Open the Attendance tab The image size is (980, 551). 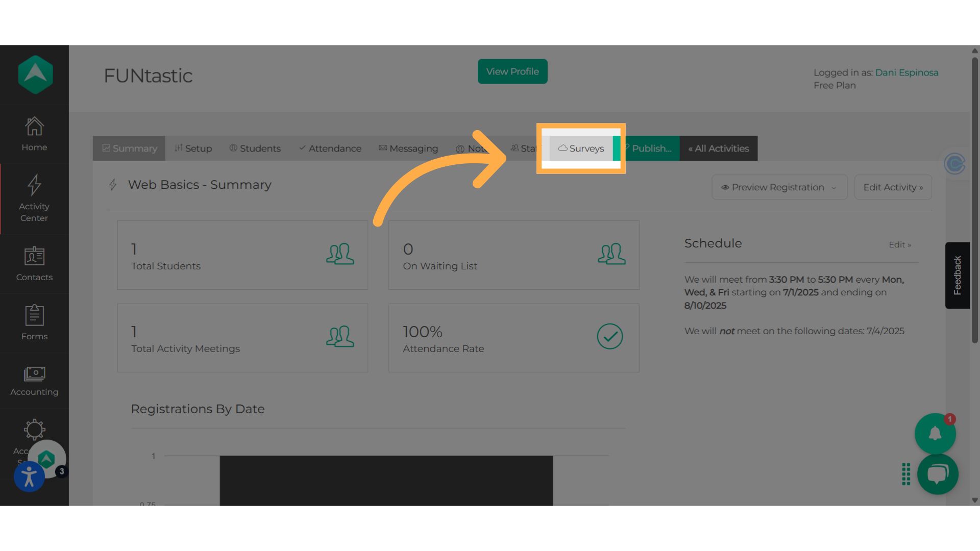330,148
